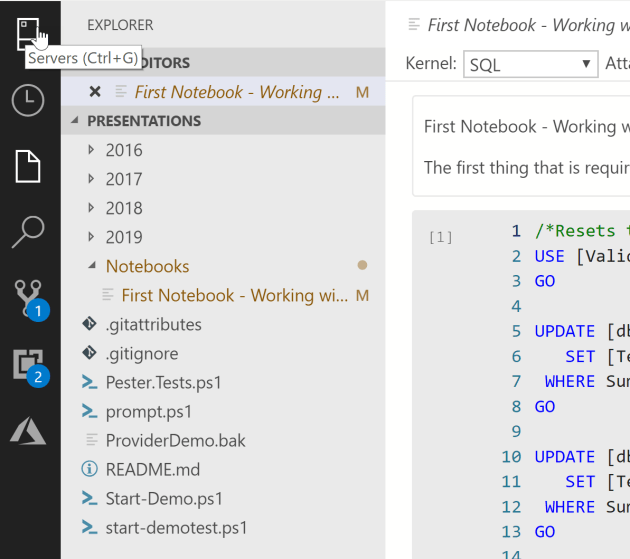Open Start-Demo.ps1 script
Screen dimensions: 630x559
click(x=164, y=498)
